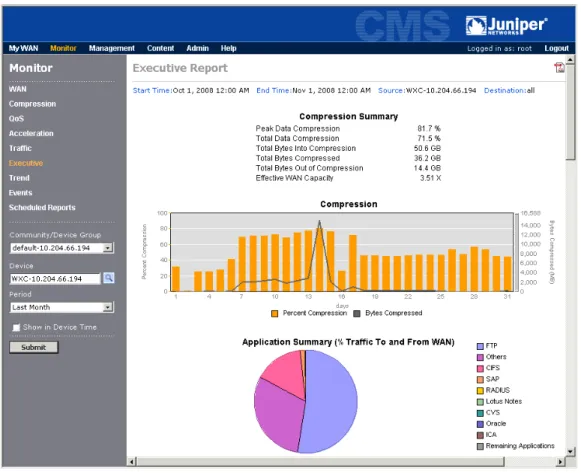This screenshot has height=473, width=581.
Task: Export report using the PDF icon
Action: click(559, 68)
